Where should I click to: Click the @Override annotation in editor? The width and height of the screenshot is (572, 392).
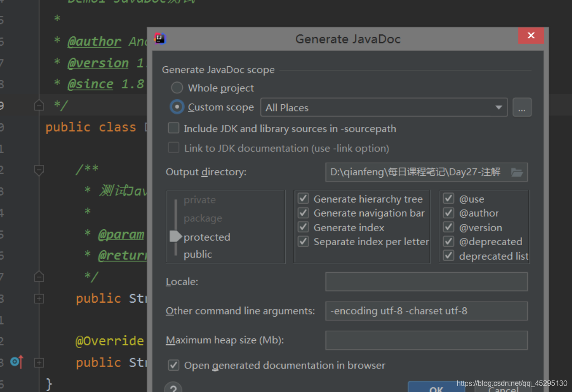[110, 341]
